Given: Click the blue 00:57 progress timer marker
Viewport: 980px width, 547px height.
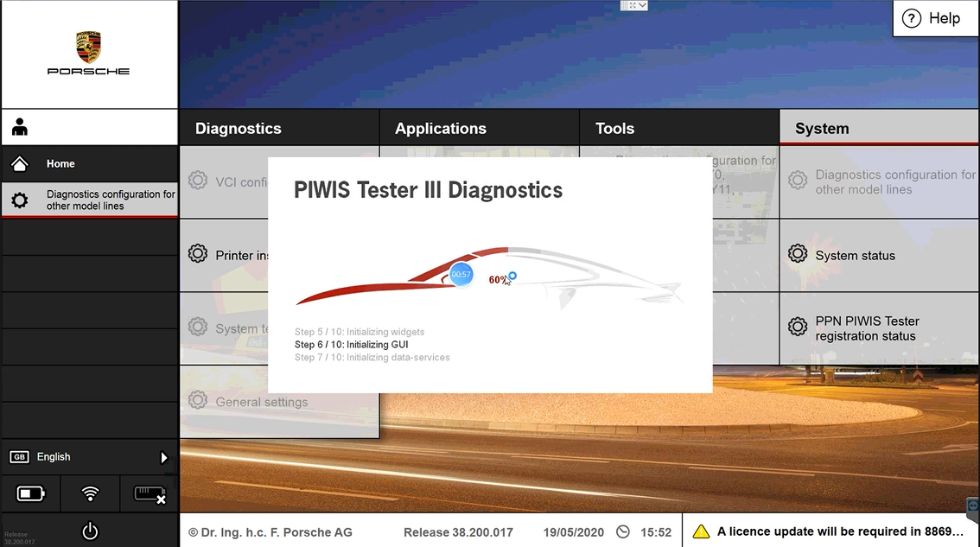Looking at the screenshot, I should tap(461, 275).
